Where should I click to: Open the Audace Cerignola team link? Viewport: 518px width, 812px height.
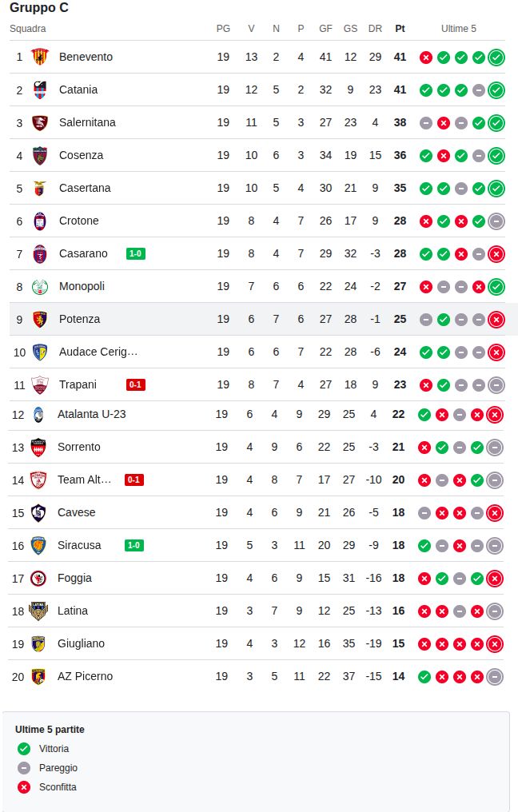[x=98, y=352]
